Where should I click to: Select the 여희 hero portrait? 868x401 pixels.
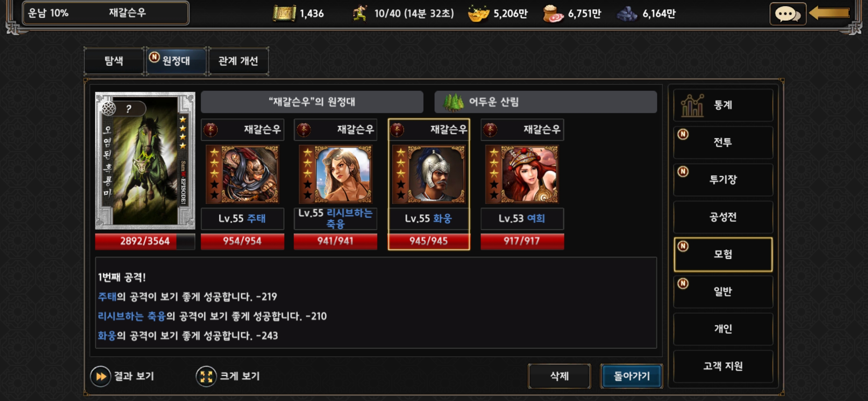tap(522, 175)
